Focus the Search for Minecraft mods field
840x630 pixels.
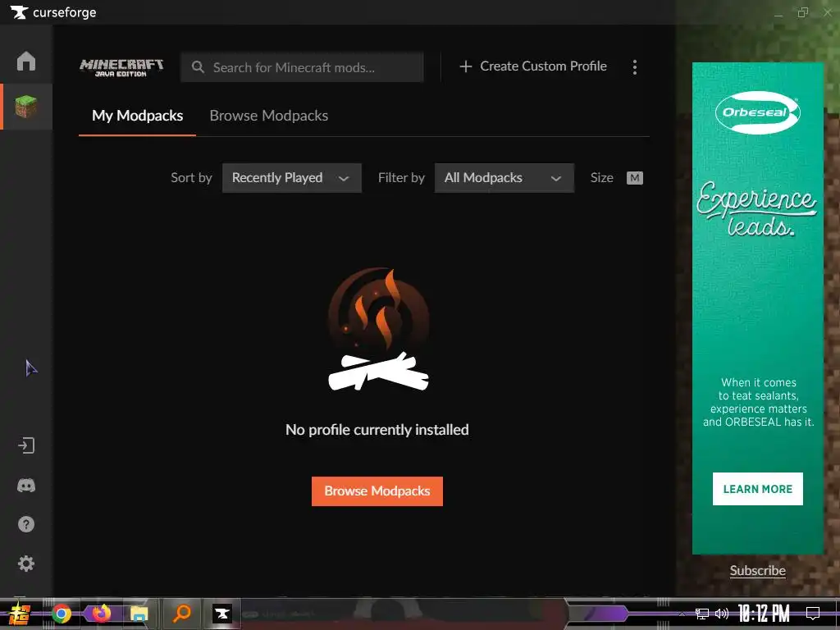tap(302, 67)
